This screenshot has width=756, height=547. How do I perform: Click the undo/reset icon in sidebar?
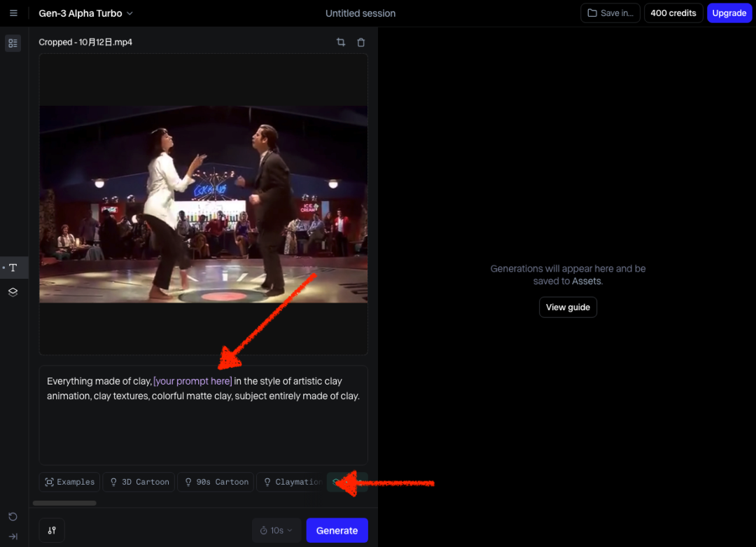(x=13, y=517)
